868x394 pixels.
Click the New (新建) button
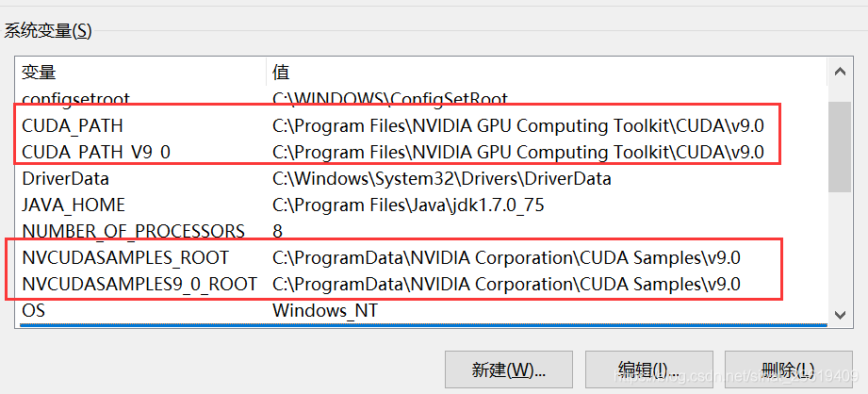507,369
